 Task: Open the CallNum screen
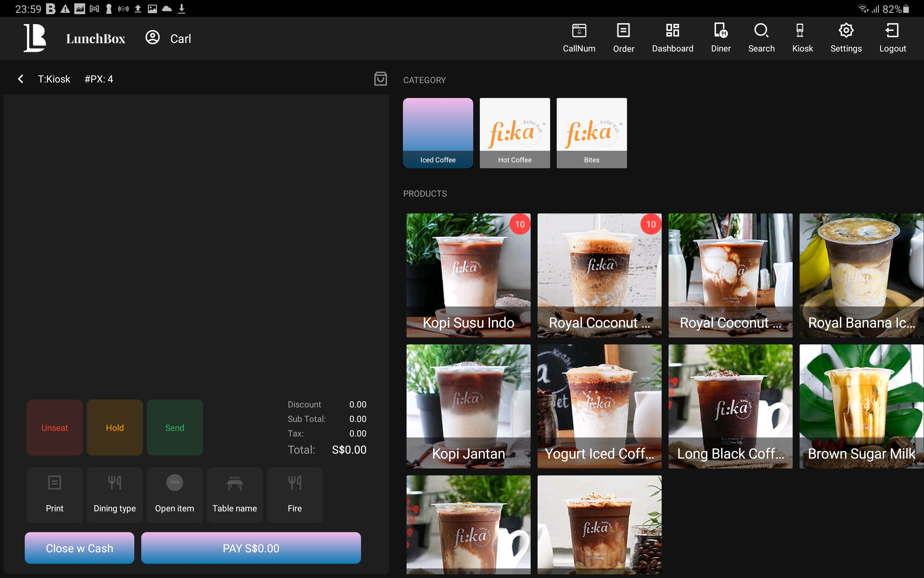click(579, 38)
